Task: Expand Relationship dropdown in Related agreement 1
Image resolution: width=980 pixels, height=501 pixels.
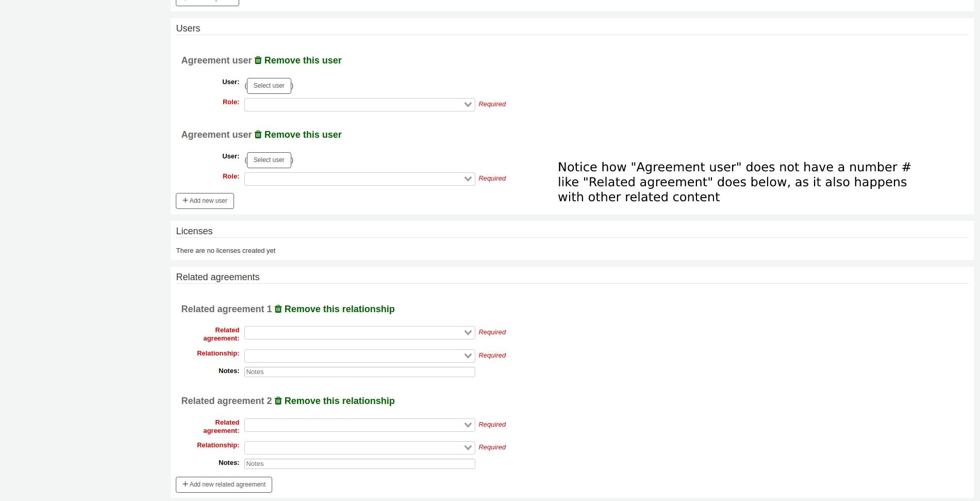Action: point(359,356)
